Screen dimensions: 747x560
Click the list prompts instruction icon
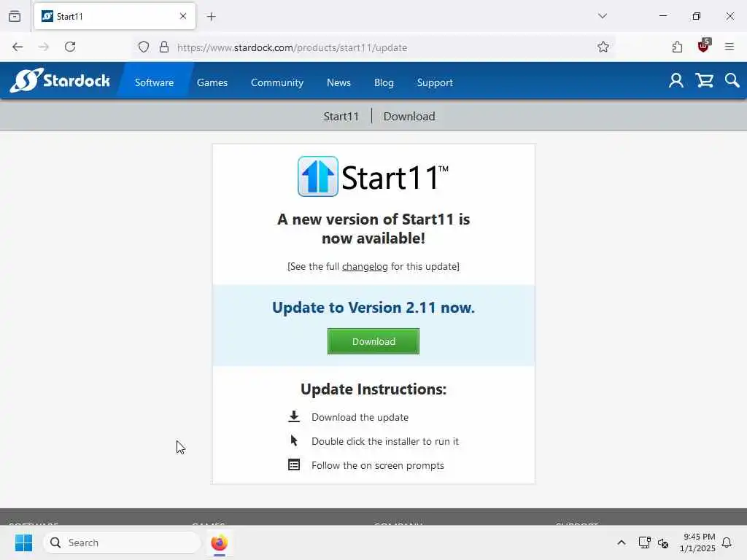point(294,464)
